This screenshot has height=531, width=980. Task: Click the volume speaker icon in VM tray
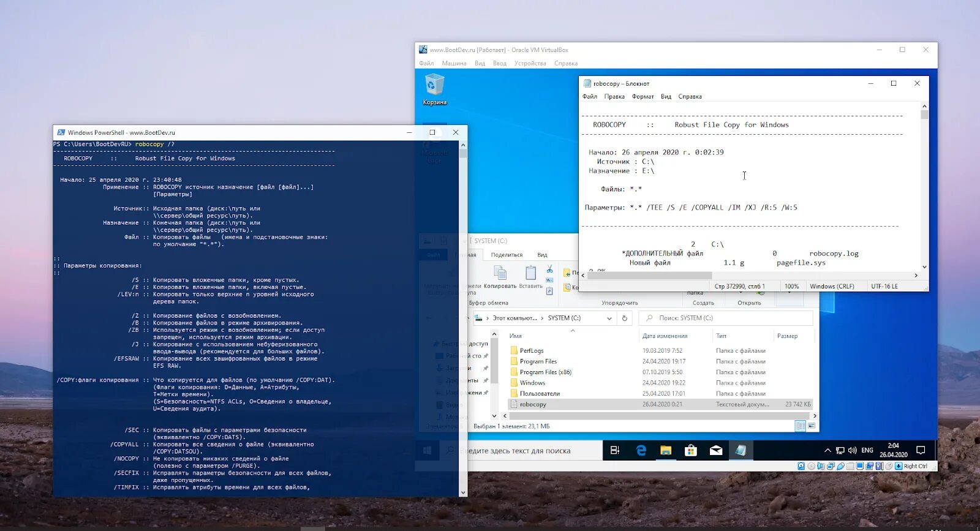click(x=852, y=451)
